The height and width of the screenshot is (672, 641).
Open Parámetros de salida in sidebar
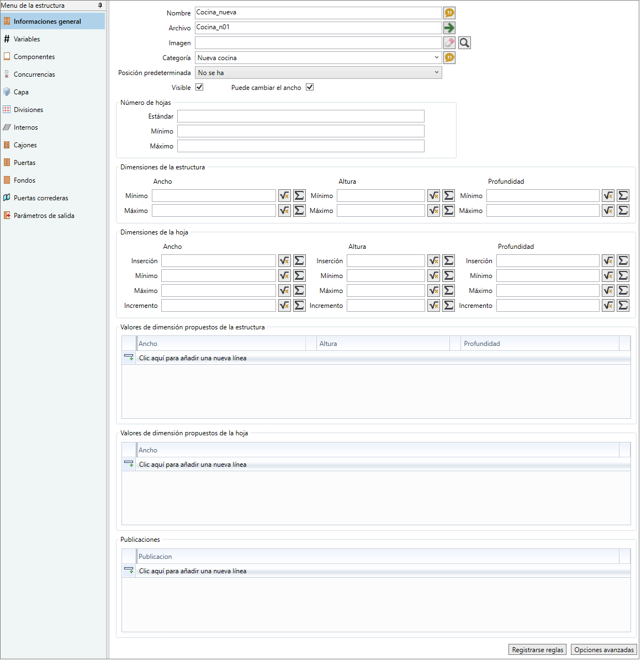pos(52,216)
